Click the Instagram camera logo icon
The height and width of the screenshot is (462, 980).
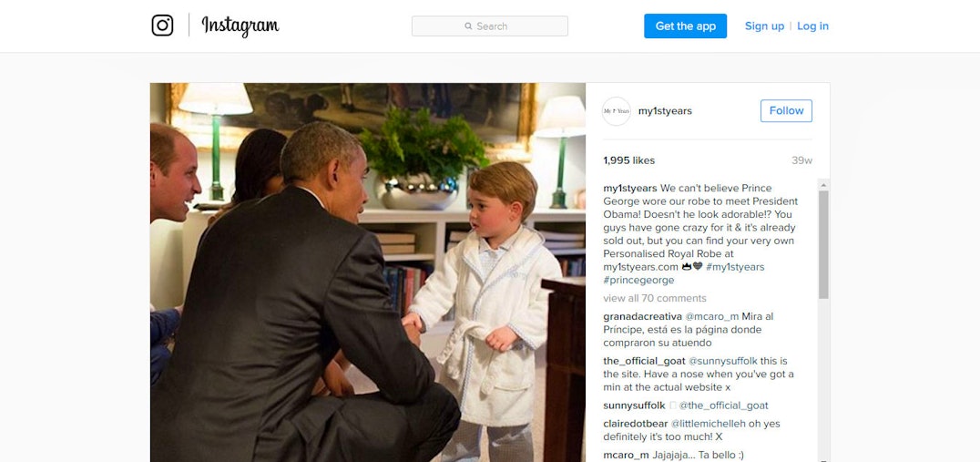(x=162, y=26)
